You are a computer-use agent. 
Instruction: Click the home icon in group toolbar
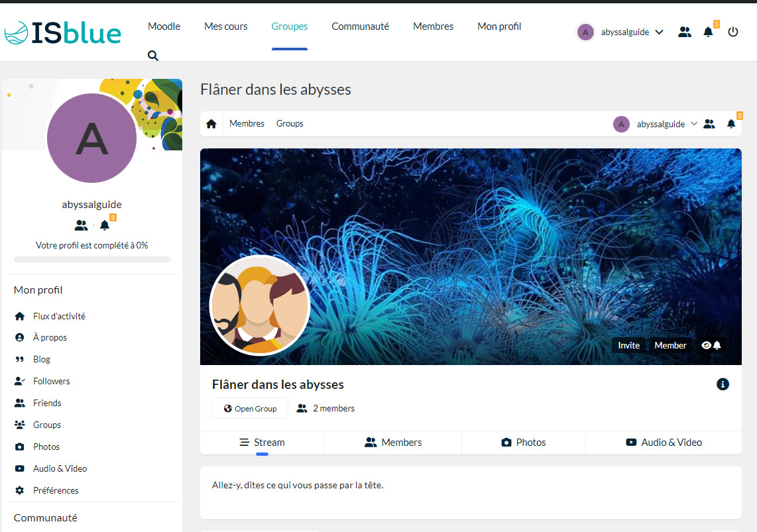[211, 124]
